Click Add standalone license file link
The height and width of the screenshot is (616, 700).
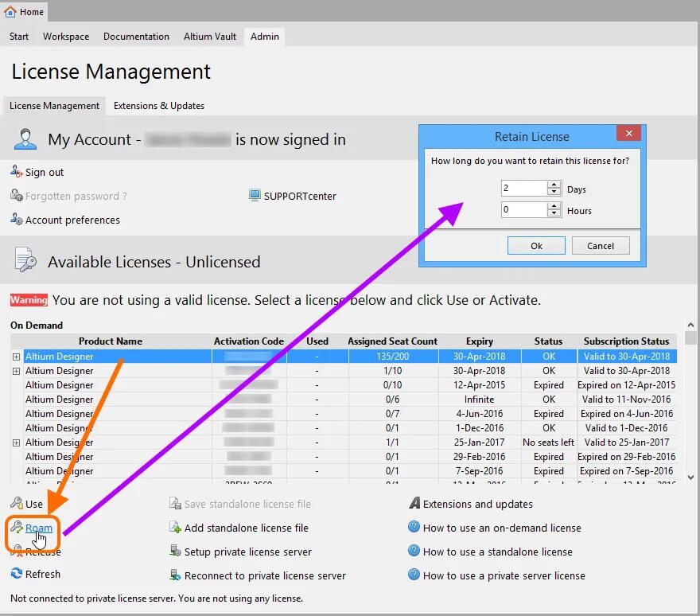(246, 528)
